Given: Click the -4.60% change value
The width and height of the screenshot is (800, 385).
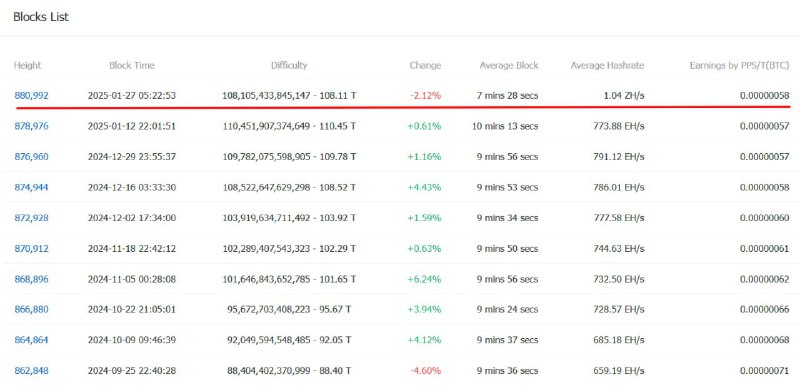Looking at the screenshot, I should (426, 371).
